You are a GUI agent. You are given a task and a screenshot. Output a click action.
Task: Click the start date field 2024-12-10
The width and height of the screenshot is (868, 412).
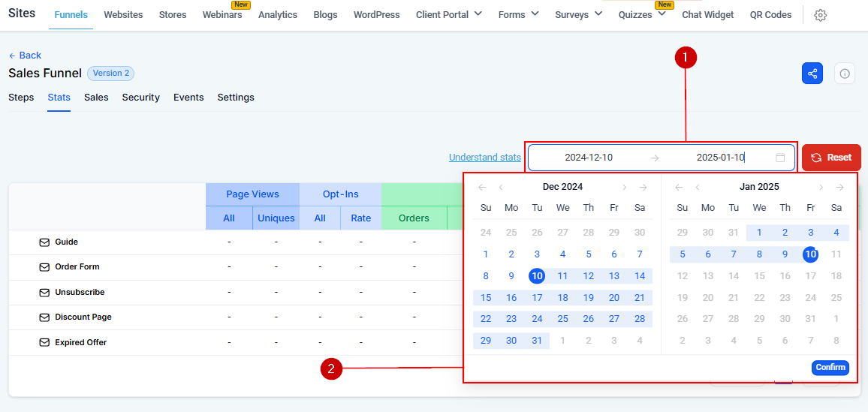pos(589,158)
